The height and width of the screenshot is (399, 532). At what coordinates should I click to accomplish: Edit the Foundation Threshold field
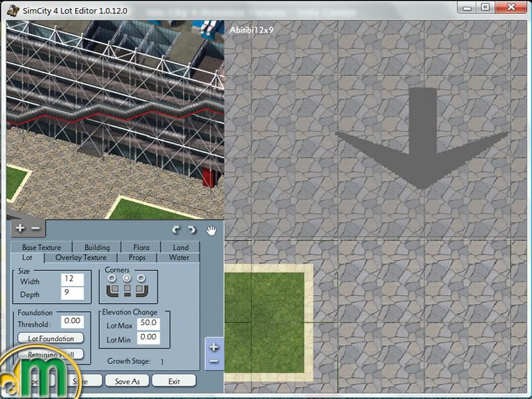pyautogui.click(x=72, y=321)
